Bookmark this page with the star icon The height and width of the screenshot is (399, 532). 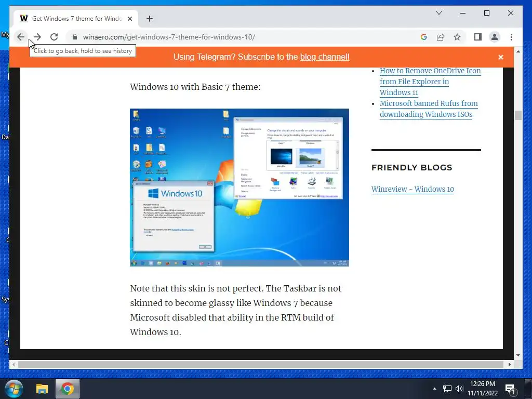(x=457, y=37)
